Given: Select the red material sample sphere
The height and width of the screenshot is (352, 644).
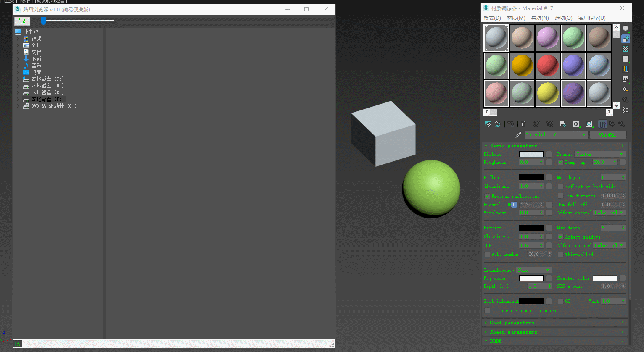Looking at the screenshot, I should 548,65.
